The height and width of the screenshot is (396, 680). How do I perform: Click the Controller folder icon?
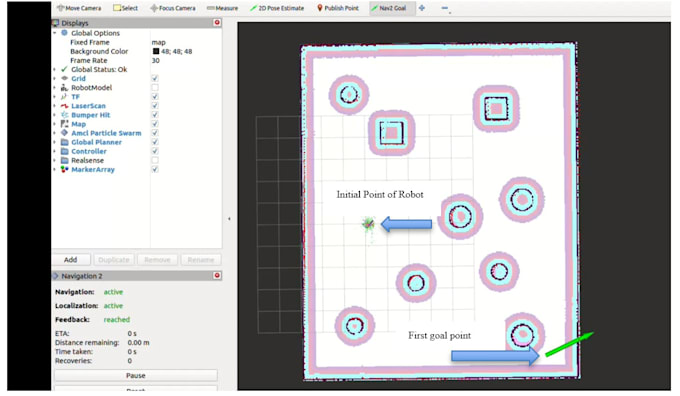[65, 151]
